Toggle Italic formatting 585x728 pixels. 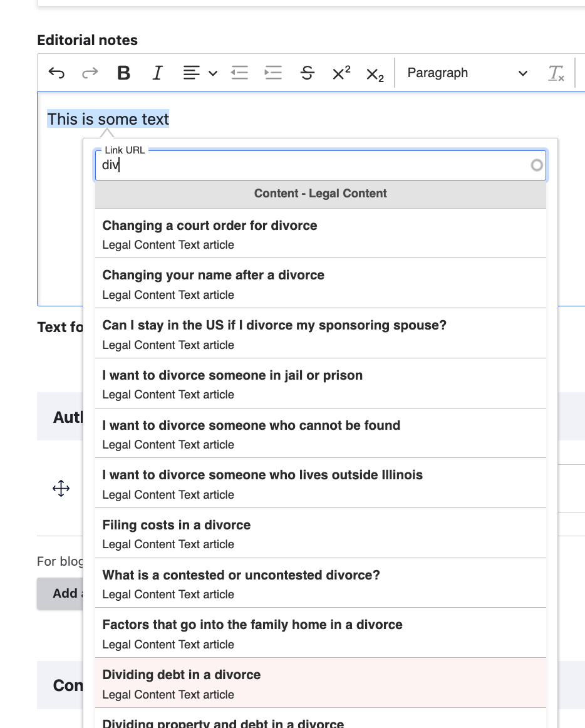pos(157,73)
